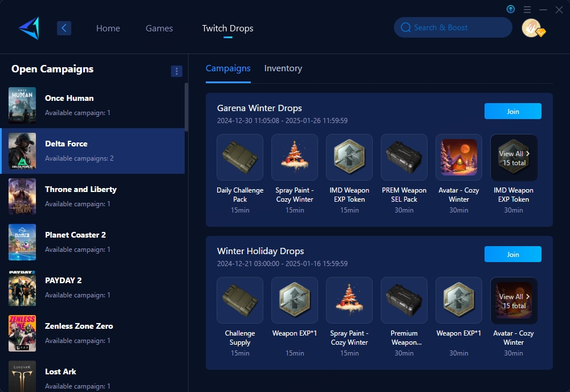Click first IMD Weapon EXP Token icon in Garena
Screen dimensions: 570x392
coord(349,157)
